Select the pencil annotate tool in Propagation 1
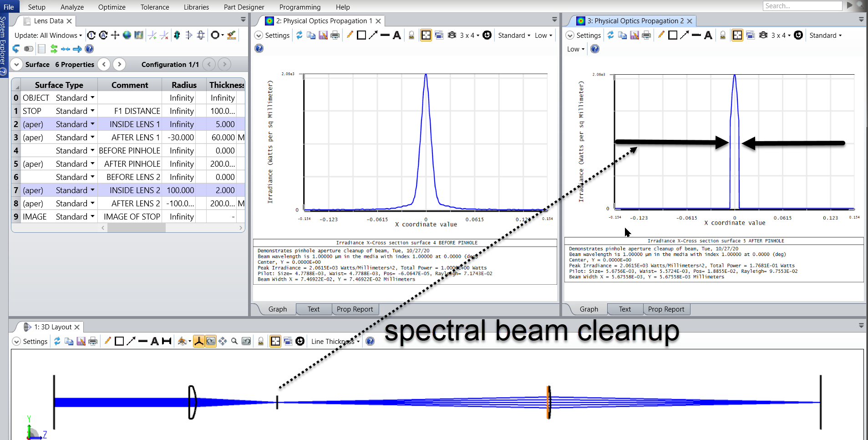This screenshot has width=868, height=440. (x=350, y=35)
